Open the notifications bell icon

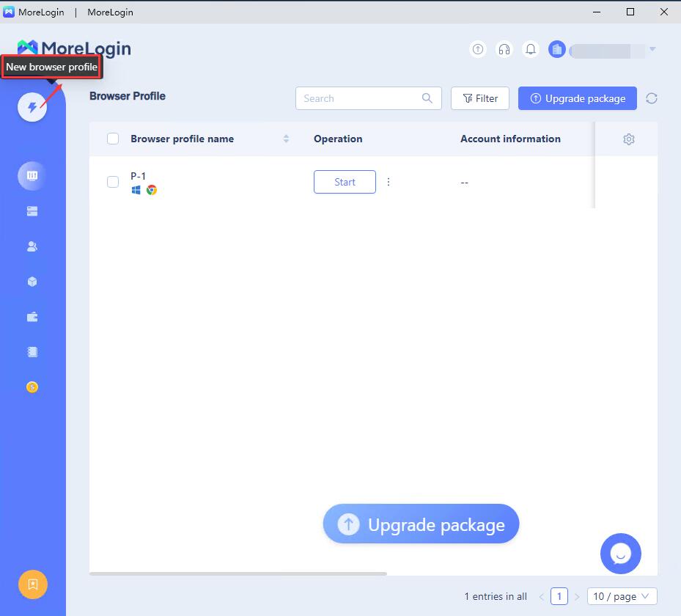pyautogui.click(x=531, y=49)
